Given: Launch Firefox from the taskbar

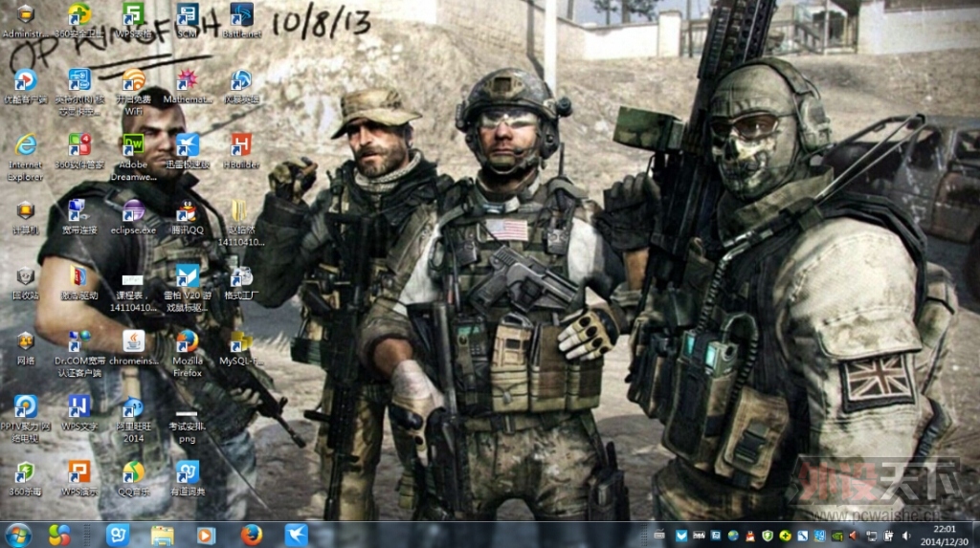Looking at the screenshot, I should (x=252, y=536).
